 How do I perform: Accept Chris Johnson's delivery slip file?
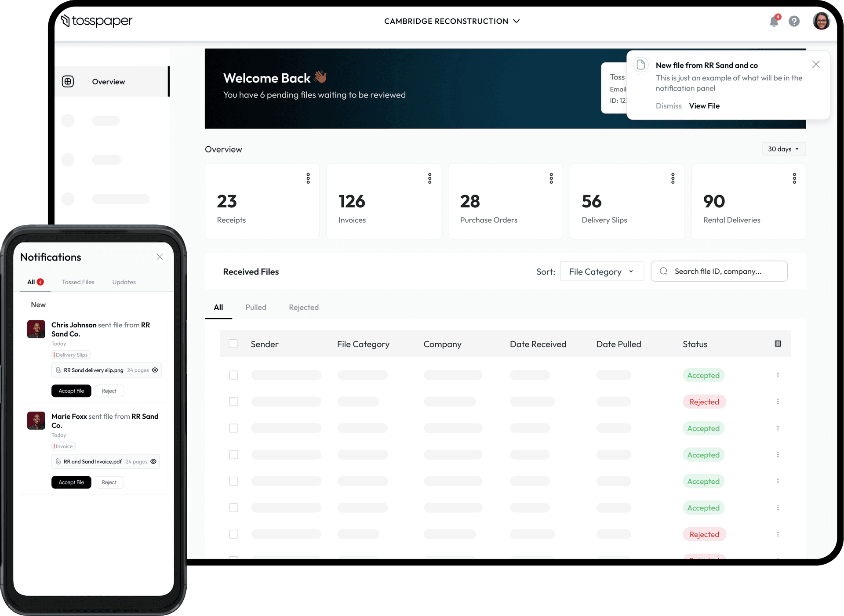(71, 391)
